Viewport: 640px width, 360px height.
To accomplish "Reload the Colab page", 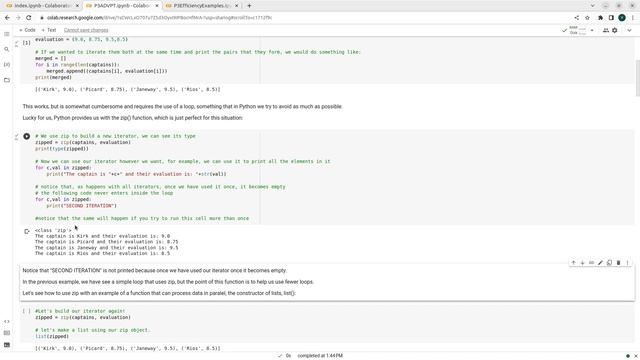I will point(29,18).
